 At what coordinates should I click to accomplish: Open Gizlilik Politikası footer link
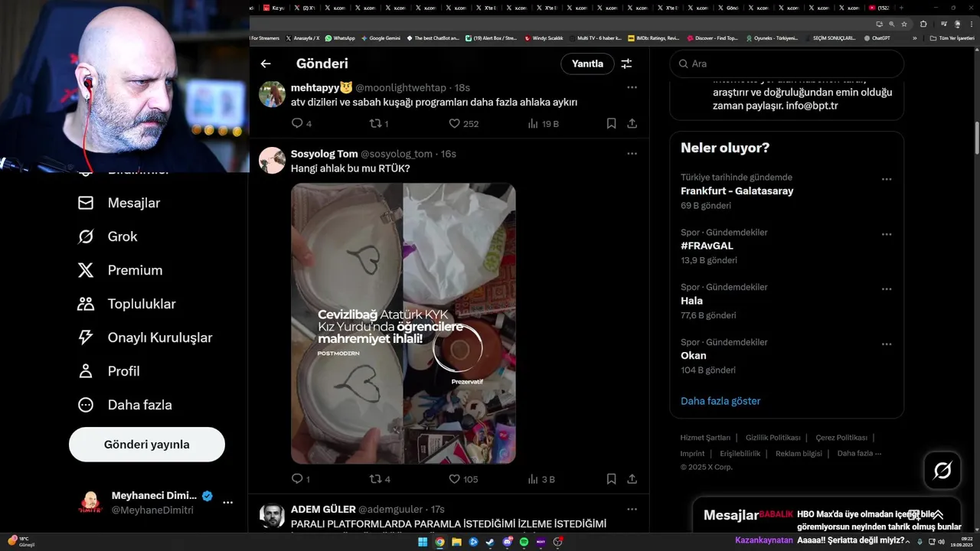pos(773,438)
